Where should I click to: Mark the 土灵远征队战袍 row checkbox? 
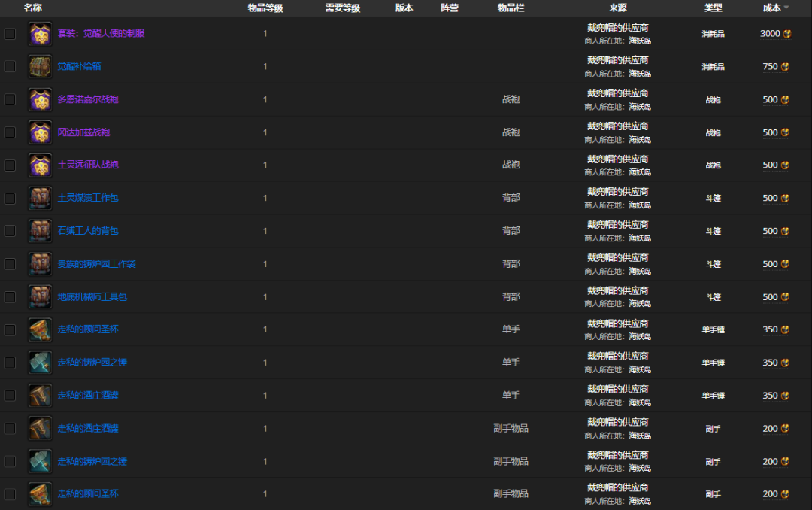point(10,165)
